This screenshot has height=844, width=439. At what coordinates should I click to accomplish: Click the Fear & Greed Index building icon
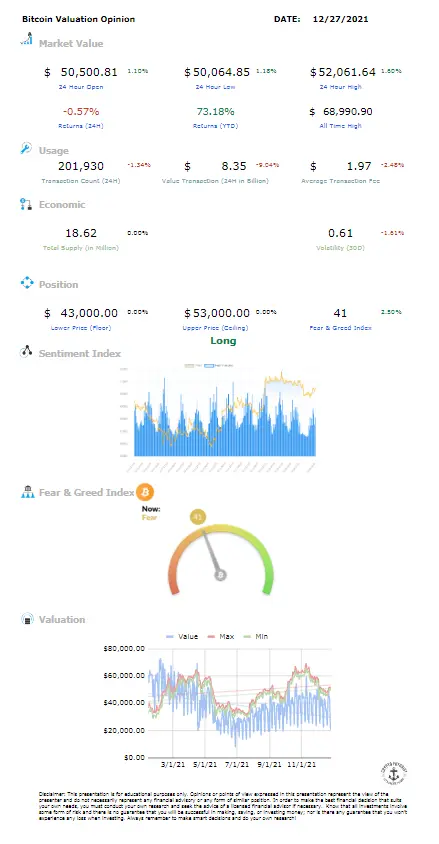click(x=27, y=491)
